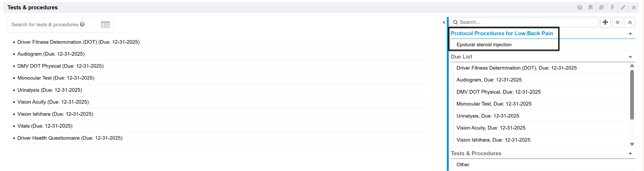Select the Epidural steroid injection radio
644x171 pixels.
coord(453,45)
